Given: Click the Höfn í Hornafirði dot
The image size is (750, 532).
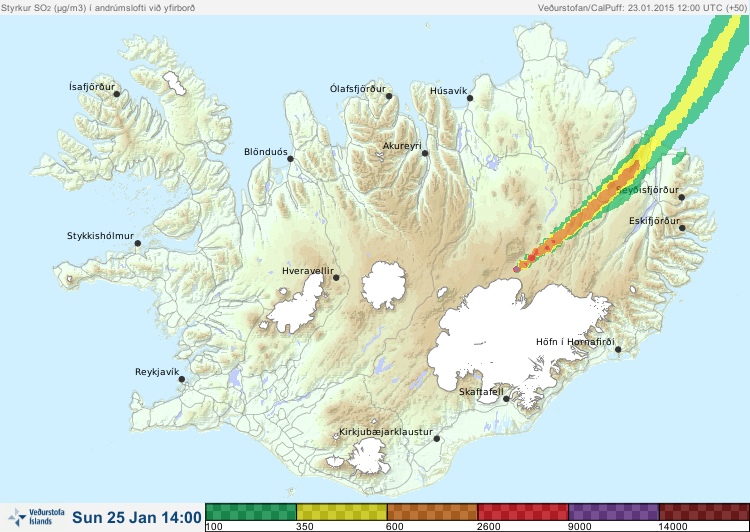Looking at the screenshot, I should click(618, 350).
